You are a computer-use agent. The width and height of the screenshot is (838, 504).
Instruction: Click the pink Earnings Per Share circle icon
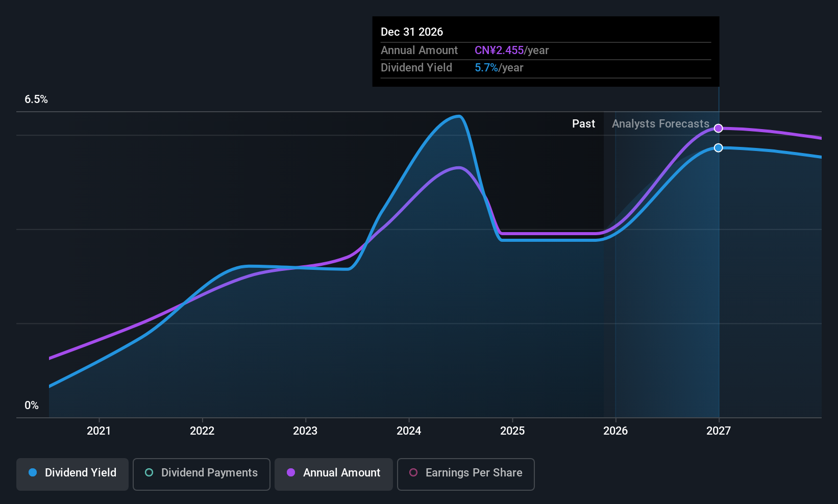[x=414, y=473]
